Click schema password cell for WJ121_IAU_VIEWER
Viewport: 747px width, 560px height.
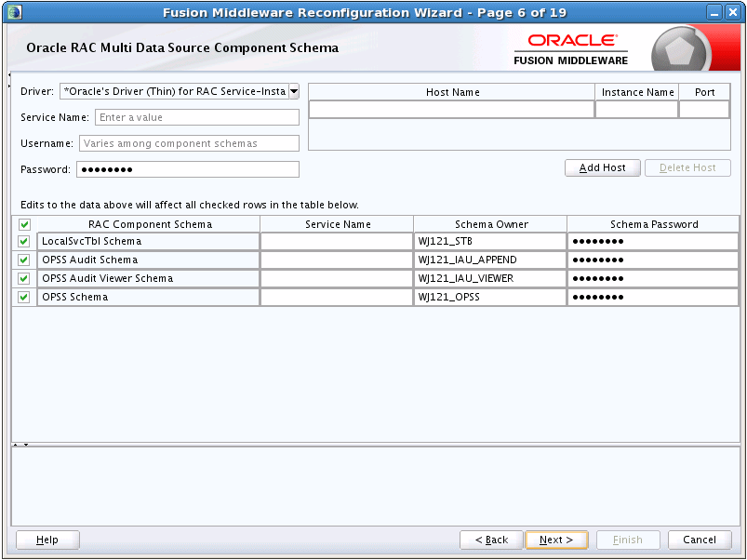[653, 278]
